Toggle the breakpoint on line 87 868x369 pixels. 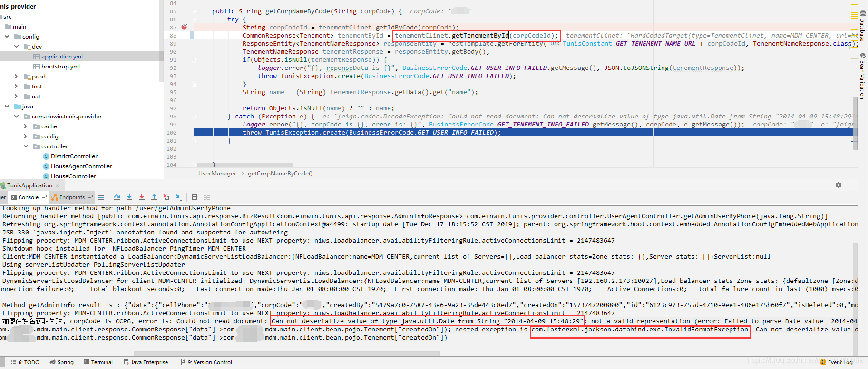[184, 27]
